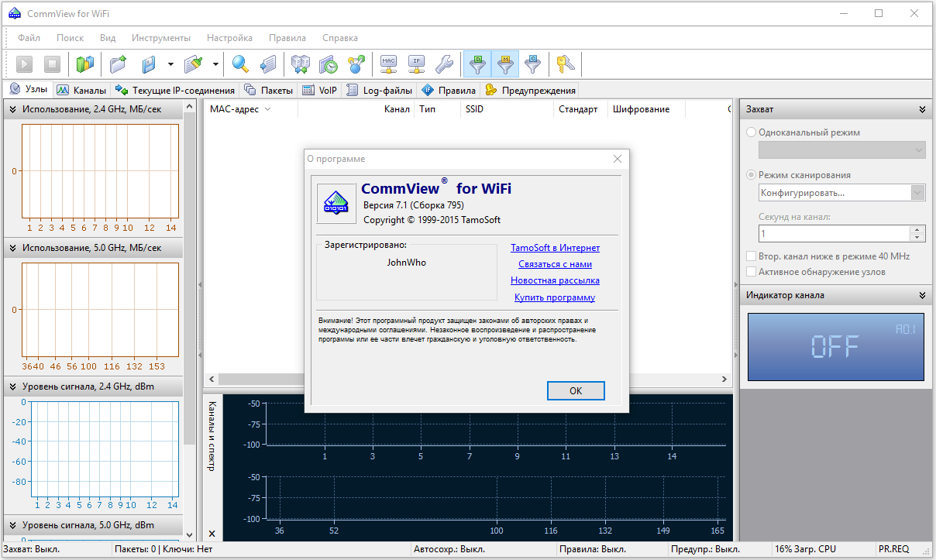Open the dropdown arrow next to the save icon
Screen dimensions: 936x560
(x=170, y=64)
